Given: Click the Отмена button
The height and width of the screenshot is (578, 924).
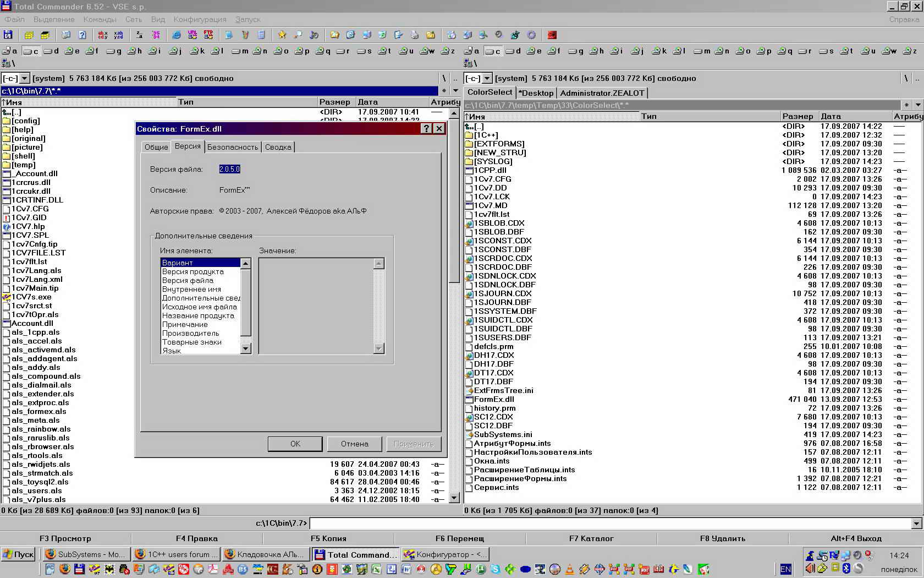Looking at the screenshot, I should [x=354, y=444].
